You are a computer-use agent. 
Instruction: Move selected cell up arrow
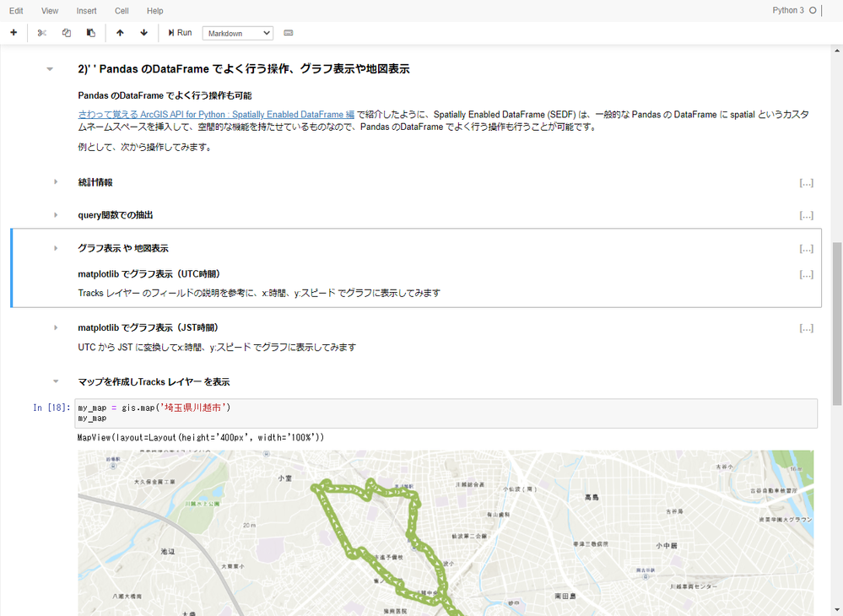click(x=120, y=33)
